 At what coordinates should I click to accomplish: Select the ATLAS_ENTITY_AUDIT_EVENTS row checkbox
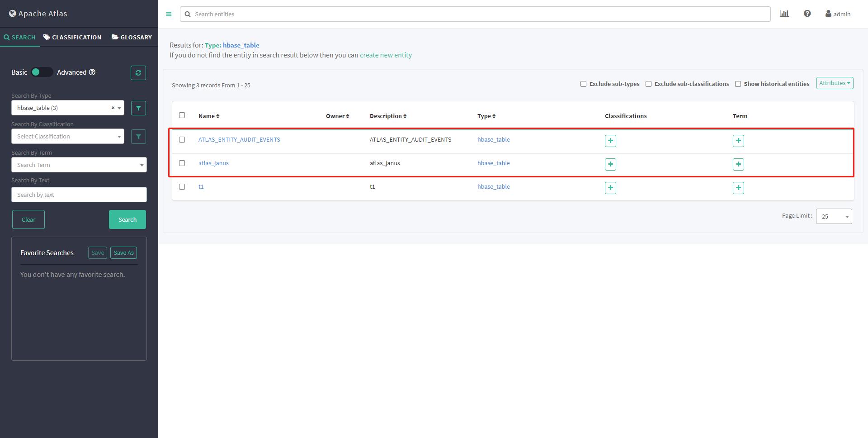pyautogui.click(x=182, y=139)
